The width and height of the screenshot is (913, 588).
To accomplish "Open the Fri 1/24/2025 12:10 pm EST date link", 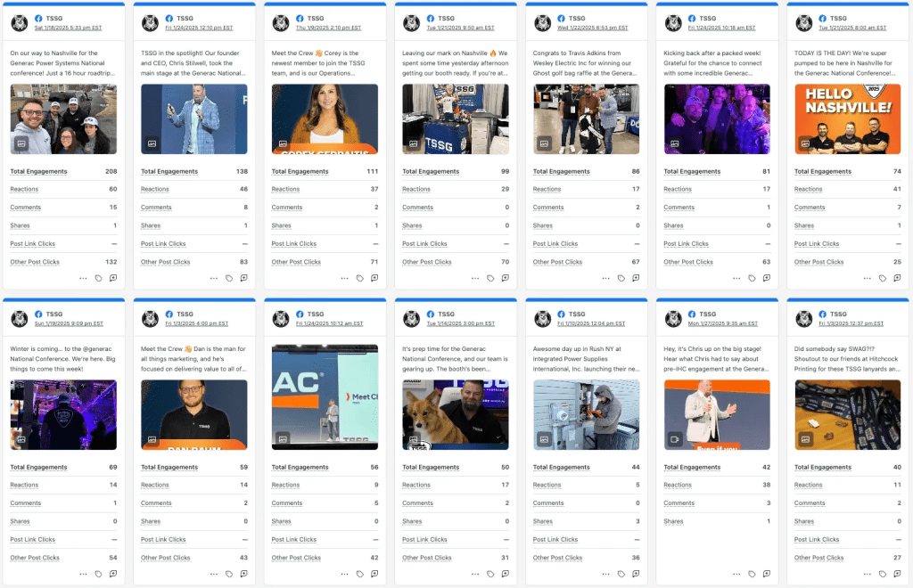I will tap(199, 28).
